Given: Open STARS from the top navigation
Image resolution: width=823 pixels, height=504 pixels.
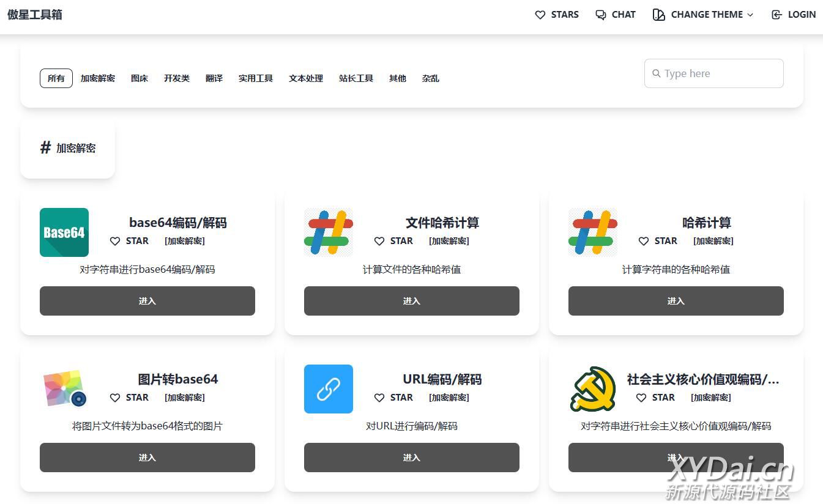Looking at the screenshot, I should tap(557, 15).
